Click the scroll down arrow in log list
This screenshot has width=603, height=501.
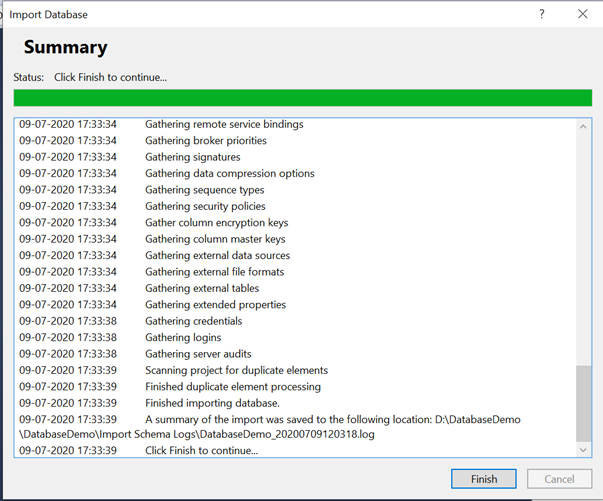pyautogui.click(x=585, y=451)
